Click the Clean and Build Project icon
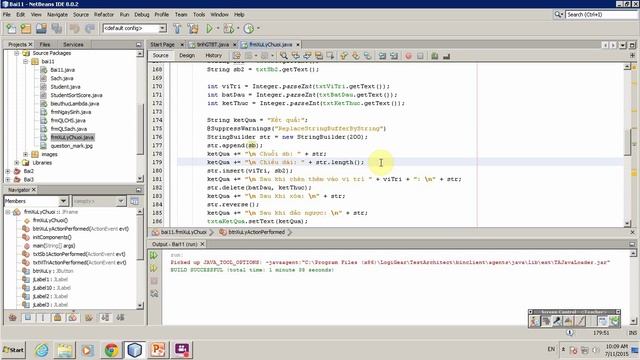Image resolution: width=640 pixels, height=360 pixels. pyautogui.click(x=193, y=29)
